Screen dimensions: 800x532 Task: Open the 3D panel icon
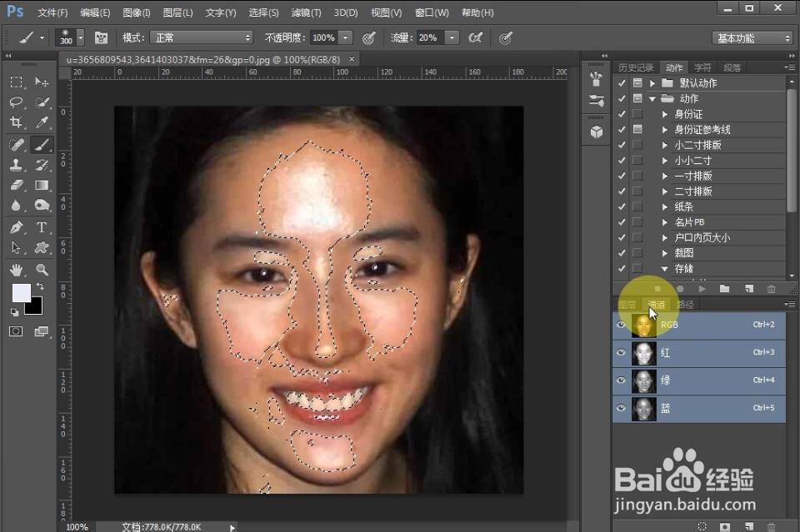coord(597,132)
